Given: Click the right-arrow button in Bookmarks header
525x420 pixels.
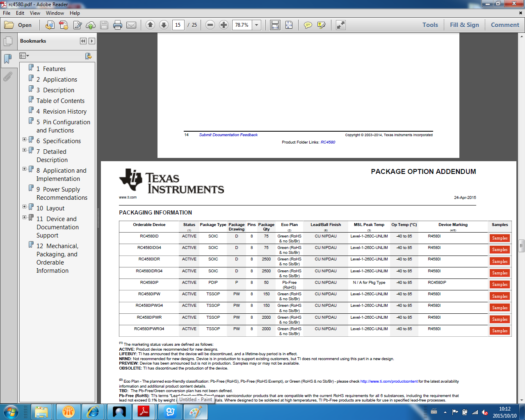Looking at the screenshot, I should 92,41.
